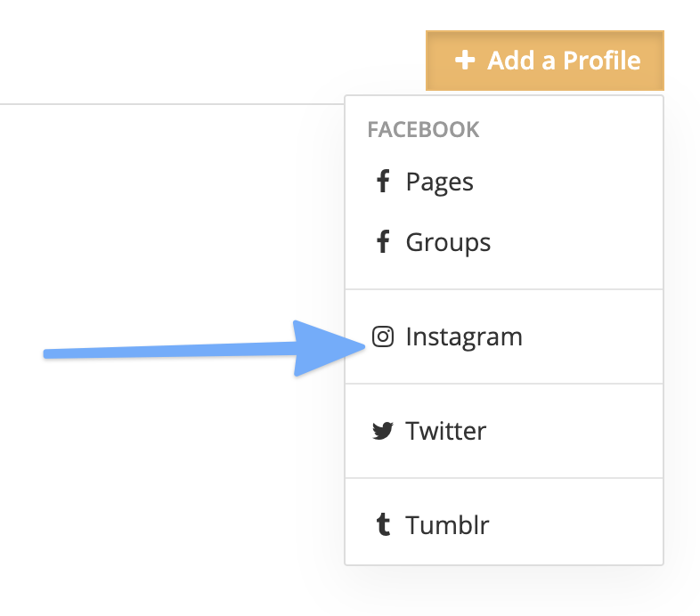Click empty space right of Groups entry
Image resolution: width=700 pixels, height=616 pixels.
coord(576,242)
